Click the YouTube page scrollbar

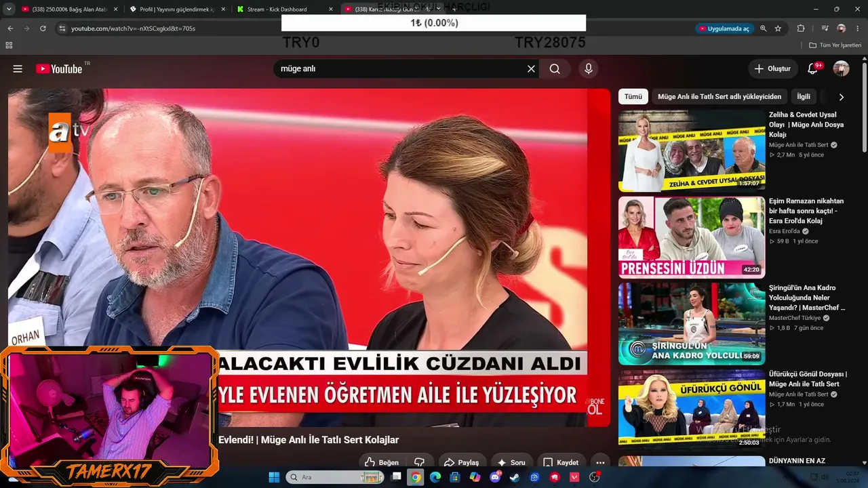864,108
